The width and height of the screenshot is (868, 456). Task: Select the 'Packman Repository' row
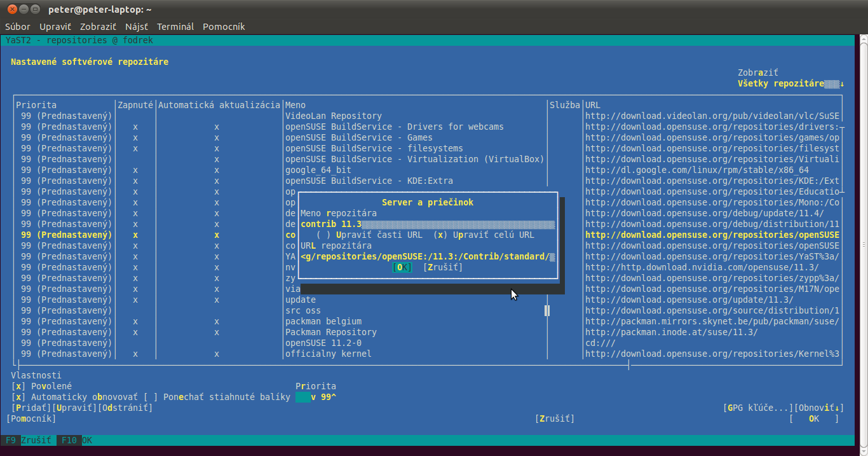(x=428, y=332)
